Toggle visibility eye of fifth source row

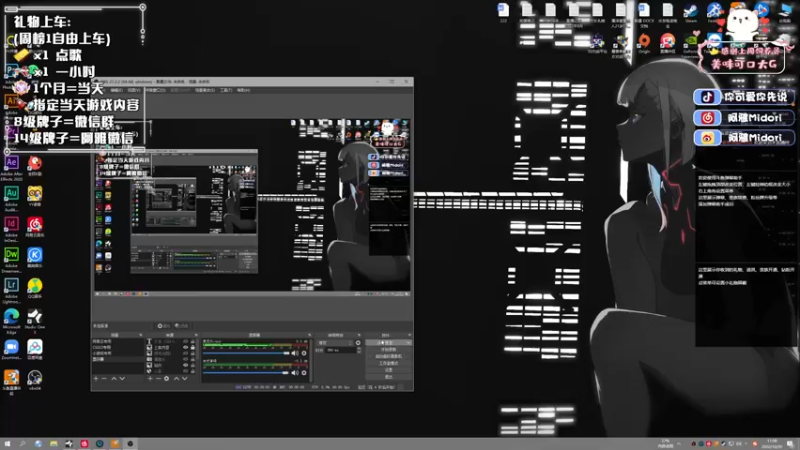click(186, 365)
